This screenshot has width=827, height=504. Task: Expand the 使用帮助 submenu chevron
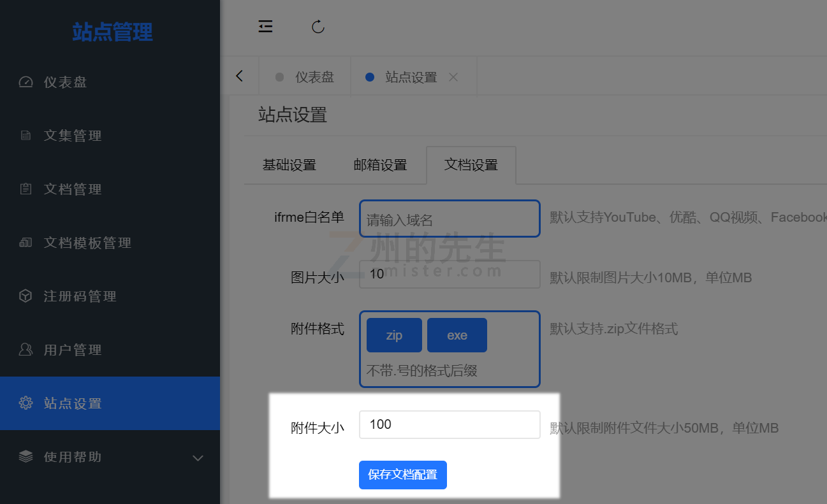click(198, 457)
